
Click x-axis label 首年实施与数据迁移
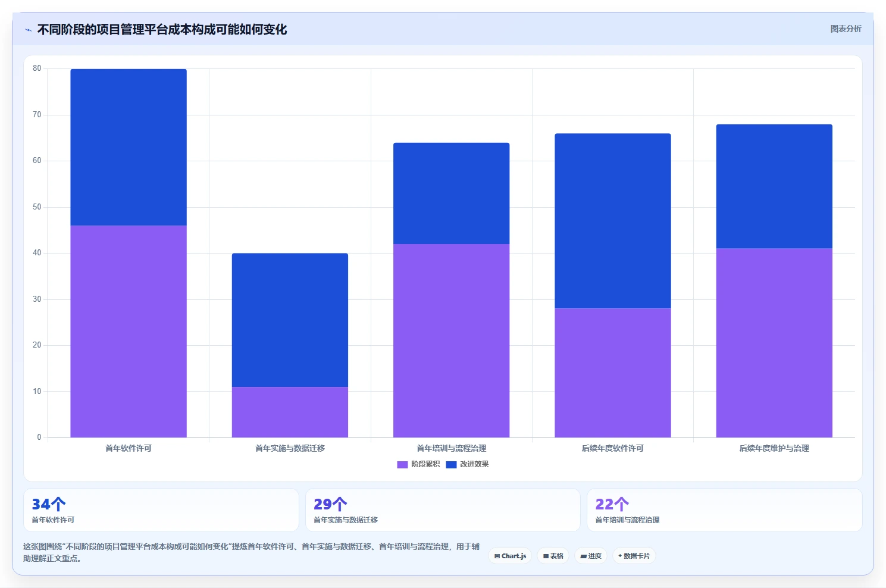pos(290,448)
